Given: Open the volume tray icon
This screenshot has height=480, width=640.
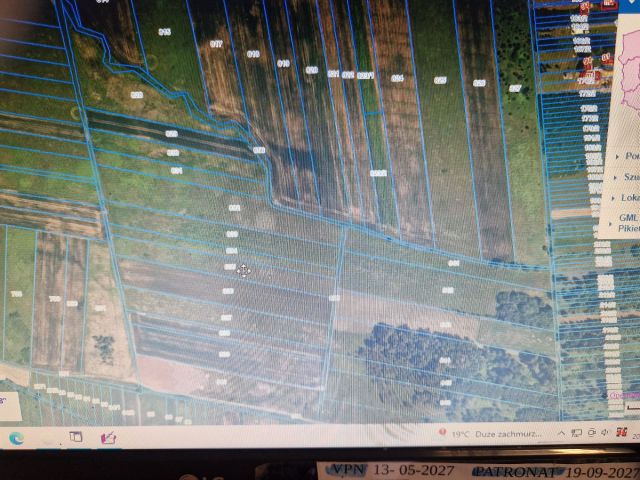Looking at the screenshot, I should point(605,432).
